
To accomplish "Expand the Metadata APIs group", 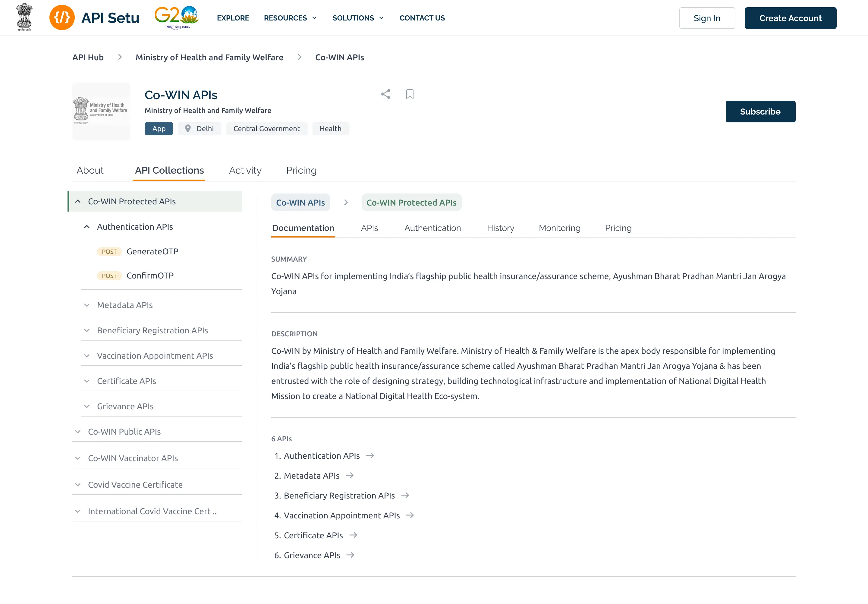I will [87, 305].
